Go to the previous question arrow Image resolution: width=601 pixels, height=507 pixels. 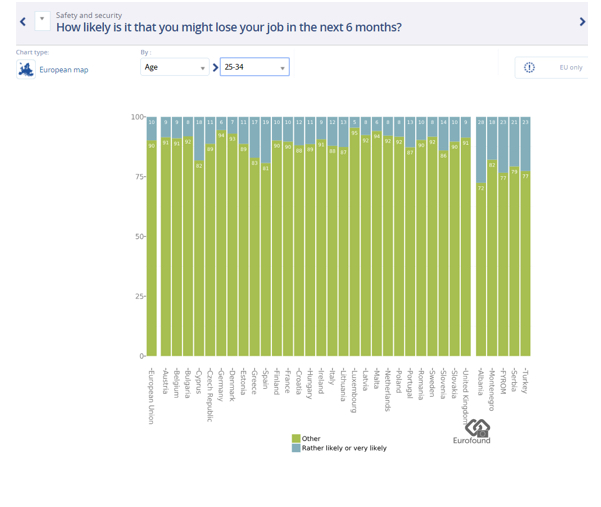(x=23, y=21)
